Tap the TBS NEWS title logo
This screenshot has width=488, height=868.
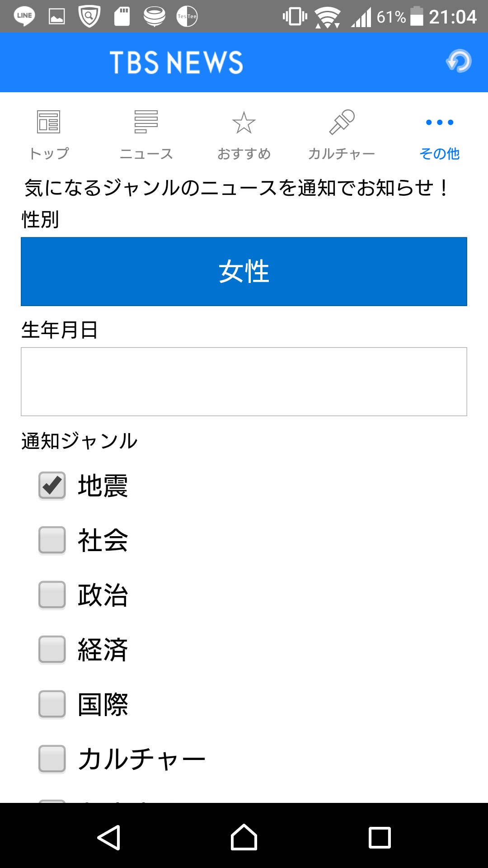point(176,62)
